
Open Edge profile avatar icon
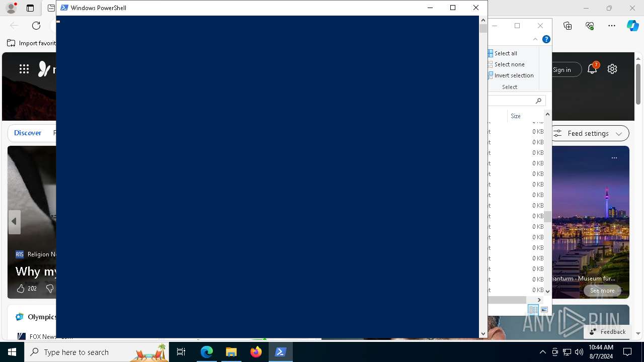[x=11, y=8]
